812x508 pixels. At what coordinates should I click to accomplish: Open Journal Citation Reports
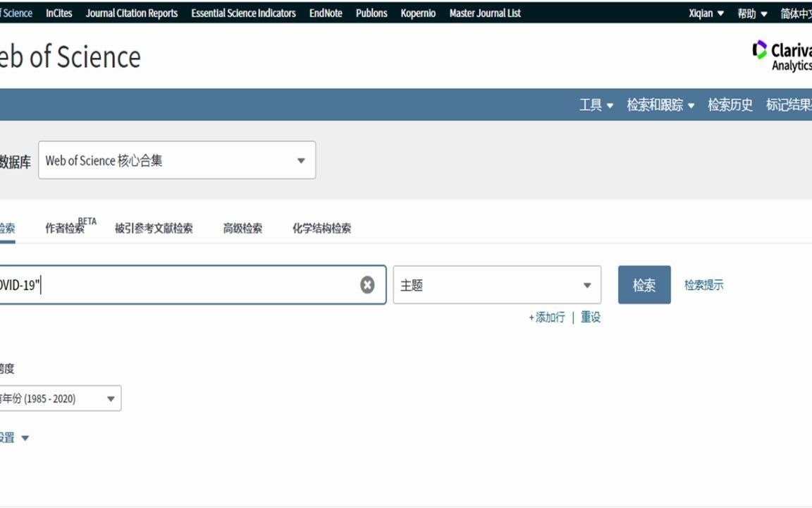132,13
